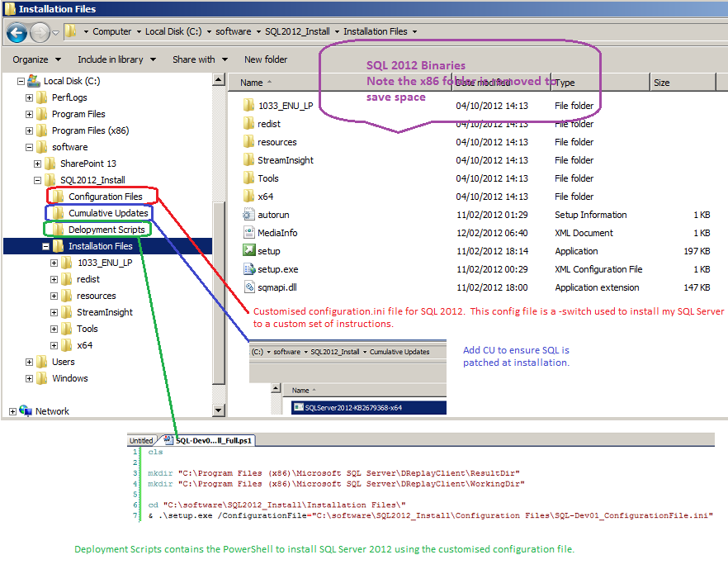The image size is (728, 569).
Task: Select SQLServer2012-KB2679368-x64 in Cumulative Updates window
Action: click(369, 408)
